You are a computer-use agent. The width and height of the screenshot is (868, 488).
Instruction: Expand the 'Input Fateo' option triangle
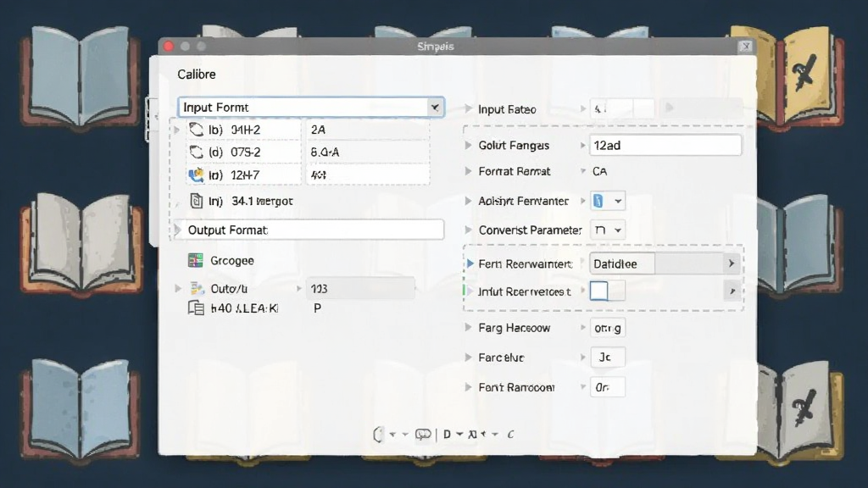pos(468,108)
